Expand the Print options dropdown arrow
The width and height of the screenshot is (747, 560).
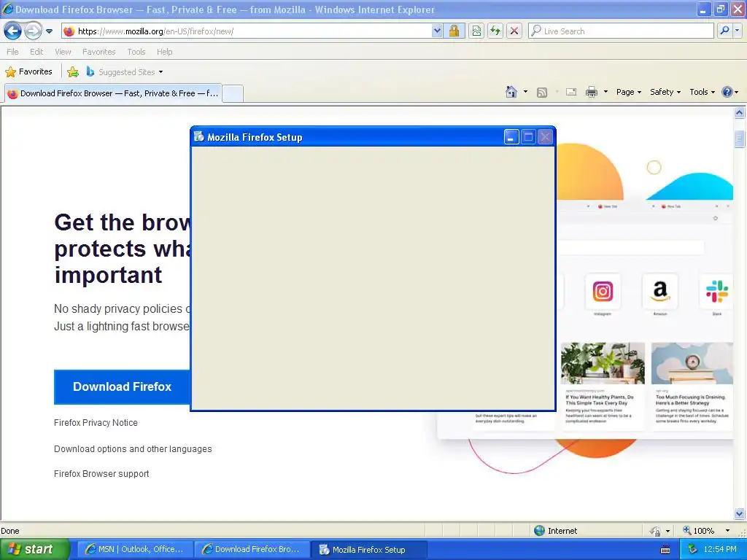coord(605,92)
